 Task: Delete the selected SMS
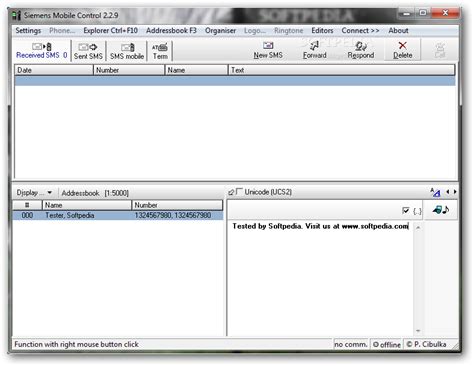(x=402, y=51)
